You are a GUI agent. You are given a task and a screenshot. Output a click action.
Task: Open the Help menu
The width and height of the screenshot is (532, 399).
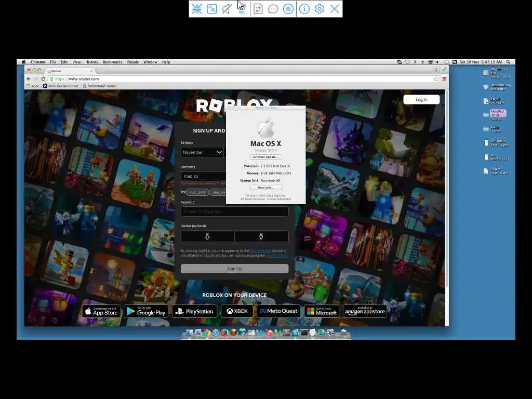[166, 62]
